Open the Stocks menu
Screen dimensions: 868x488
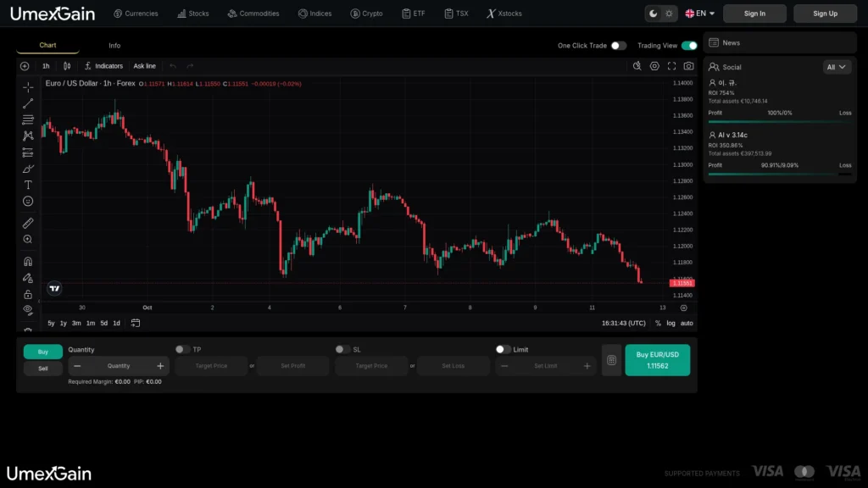click(193, 14)
